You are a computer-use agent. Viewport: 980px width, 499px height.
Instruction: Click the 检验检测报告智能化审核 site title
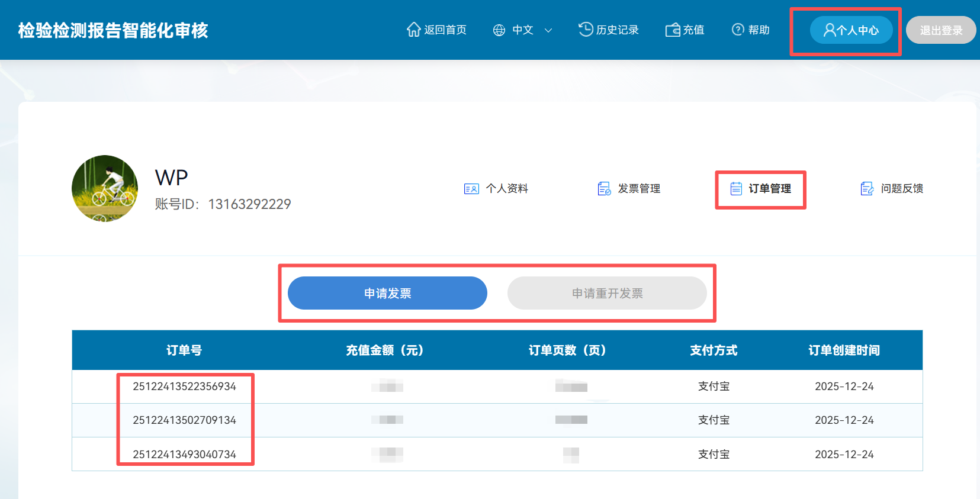pyautogui.click(x=113, y=30)
